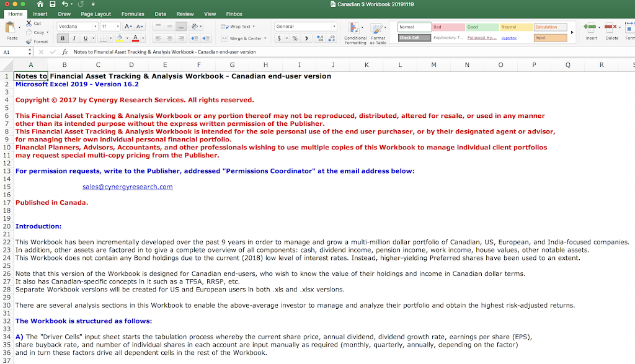635x364 pixels.
Task: Align text to top of cell
Action: click(158, 26)
